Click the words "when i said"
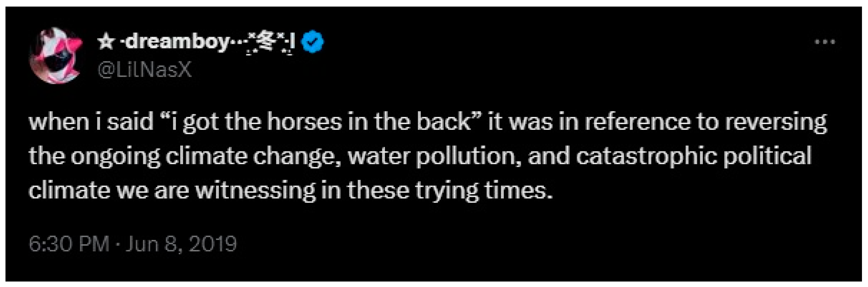868x287 pixels. pyautogui.click(x=91, y=122)
